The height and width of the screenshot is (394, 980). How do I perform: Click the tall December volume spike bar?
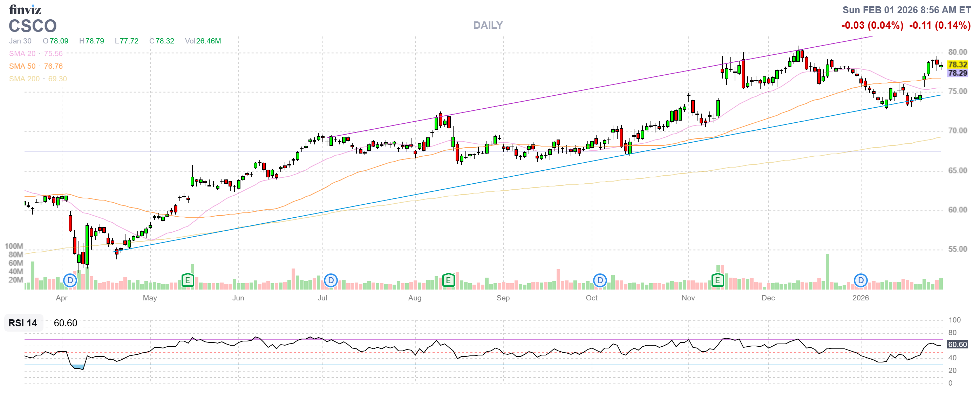click(x=827, y=272)
